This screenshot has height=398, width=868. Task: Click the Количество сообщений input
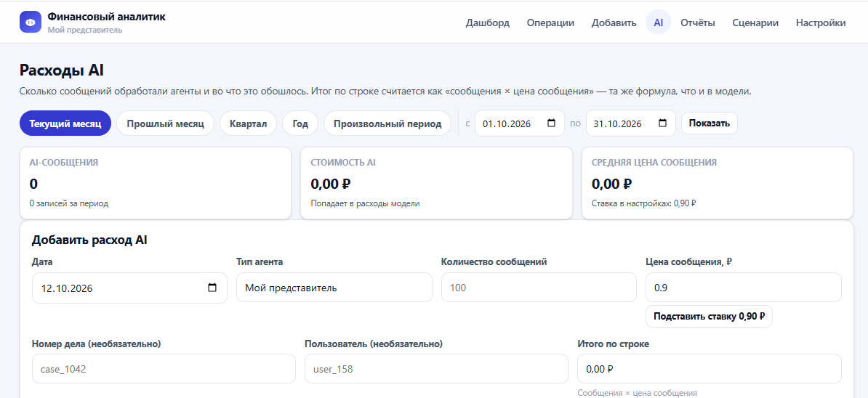(539, 288)
